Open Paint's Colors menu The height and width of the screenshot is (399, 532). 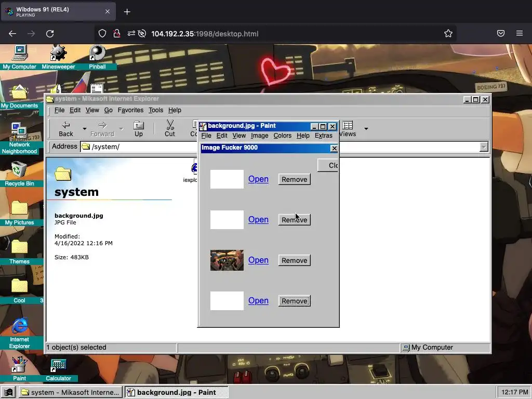pos(282,136)
